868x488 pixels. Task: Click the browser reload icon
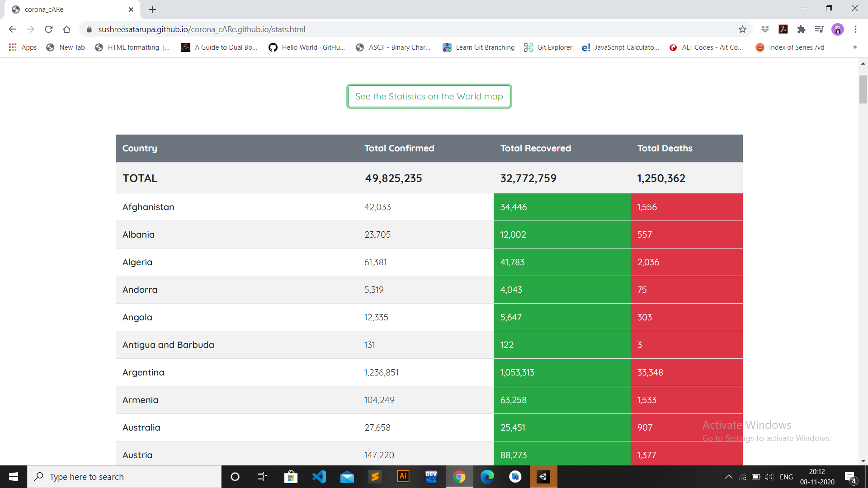coord(49,29)
